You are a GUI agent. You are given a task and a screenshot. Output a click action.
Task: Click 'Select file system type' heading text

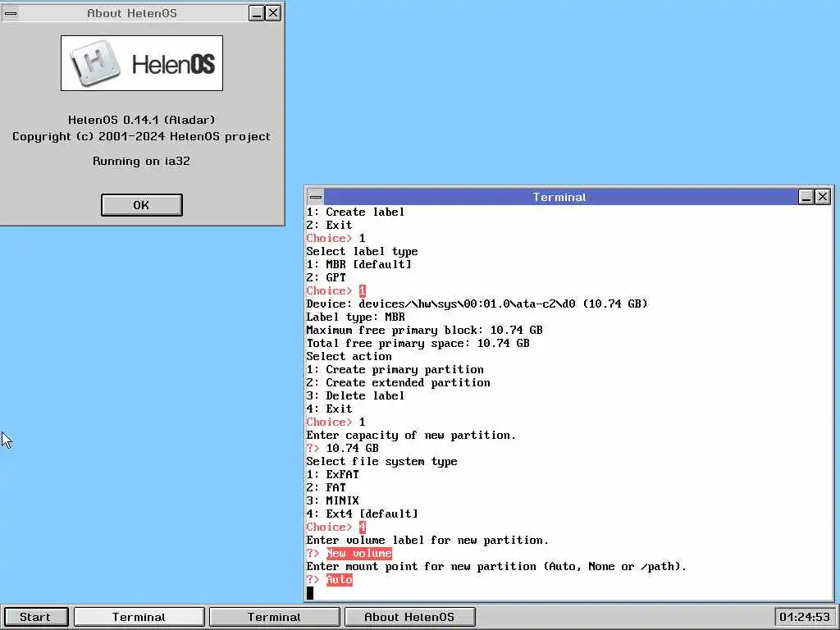[382, 461]
